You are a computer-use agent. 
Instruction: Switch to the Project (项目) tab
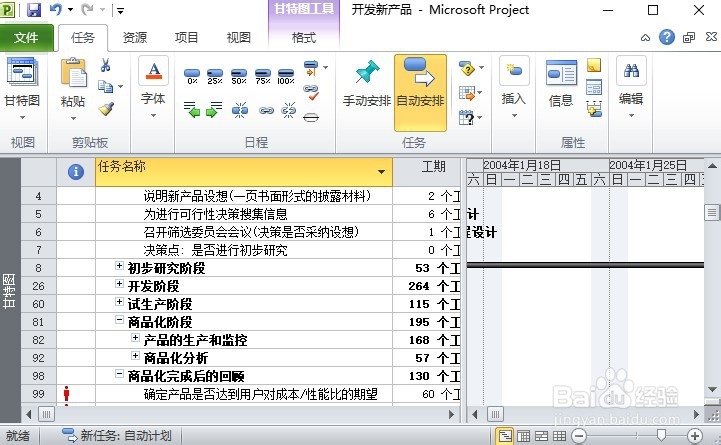point(186,38)
